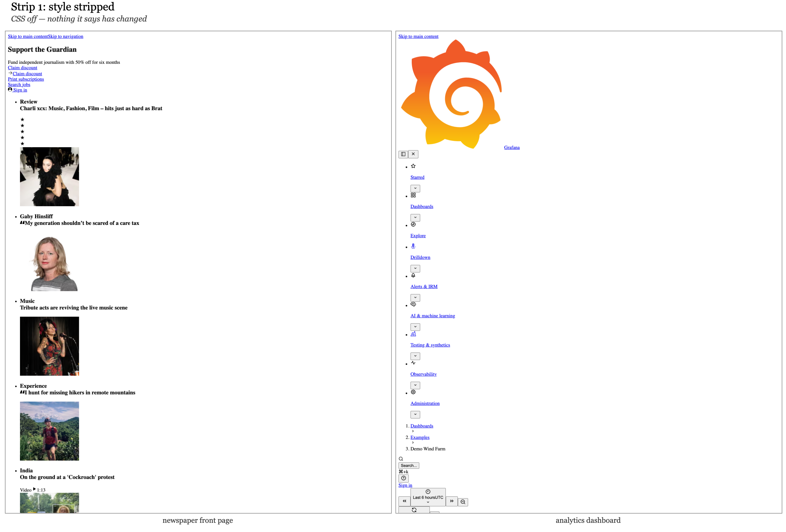Open the Print subscriptions link

[26, 79]
